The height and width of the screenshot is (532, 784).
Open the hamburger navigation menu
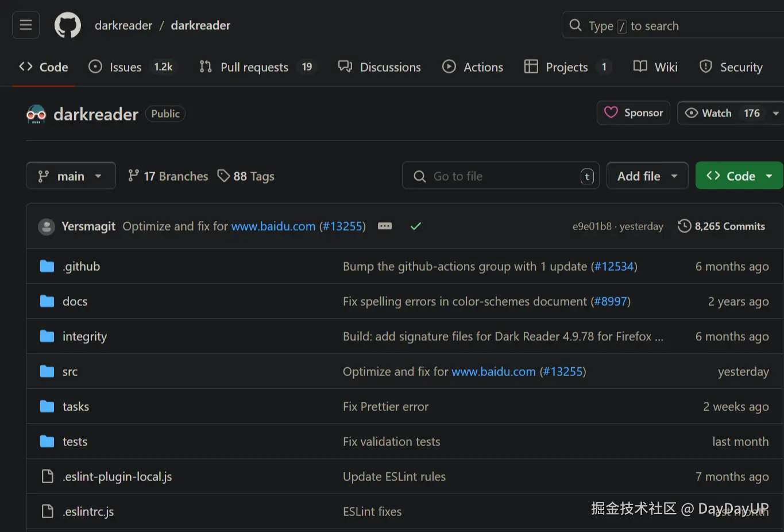26,25
